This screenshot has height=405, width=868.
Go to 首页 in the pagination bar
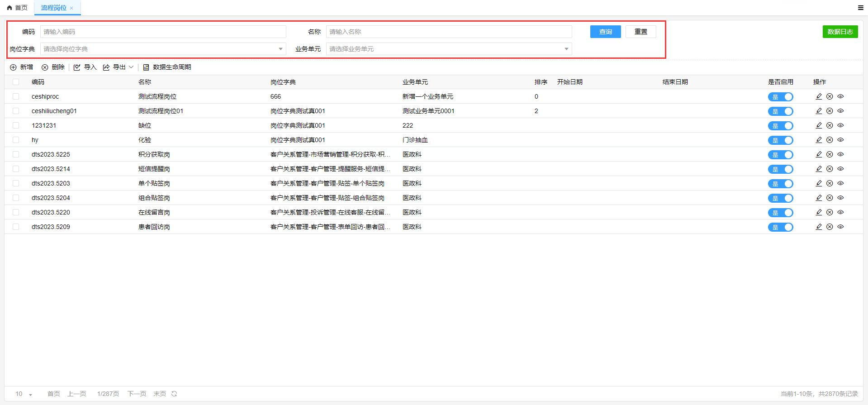click(x=54, y=394)
